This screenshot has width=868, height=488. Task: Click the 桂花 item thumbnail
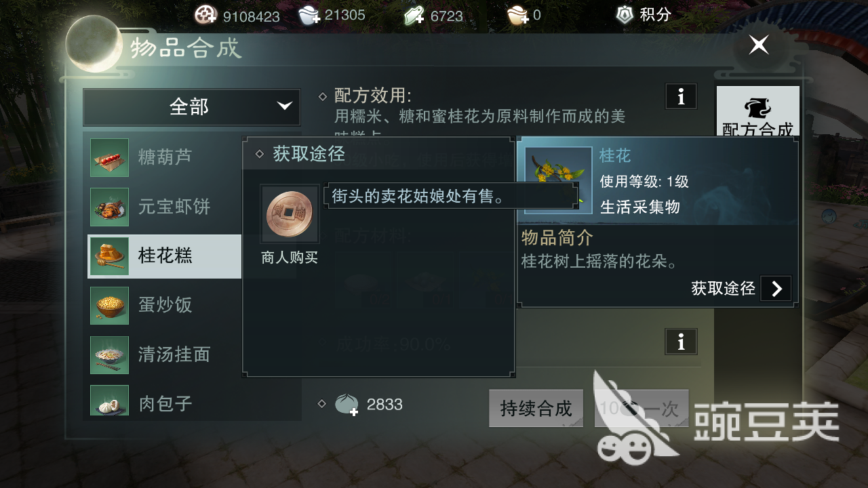tap(558, 180)
